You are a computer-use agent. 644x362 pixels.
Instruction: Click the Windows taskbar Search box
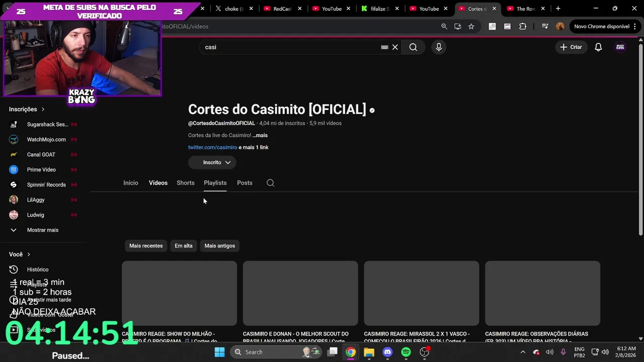tap(277, 352)
